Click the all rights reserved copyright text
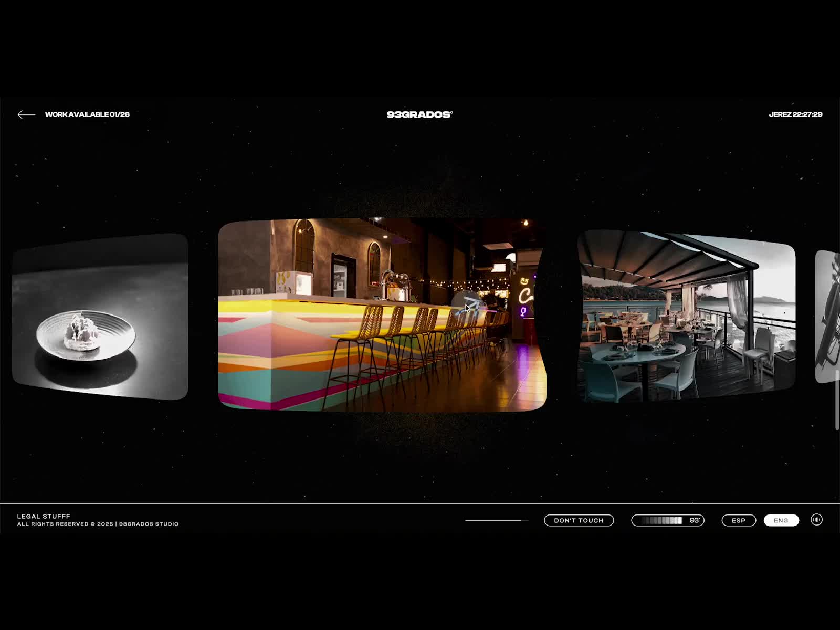Viewport: 840px width, 630px height. [x=98, y=524]
